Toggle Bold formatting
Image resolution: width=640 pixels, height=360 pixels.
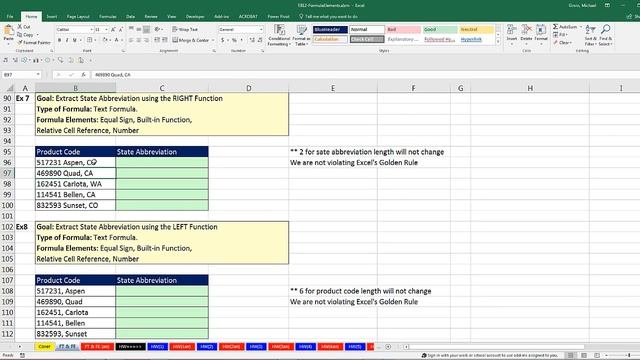[60, 40]
